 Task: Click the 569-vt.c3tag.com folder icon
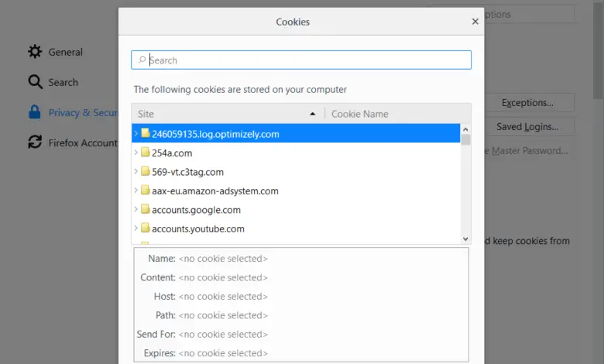pos(145,172)
